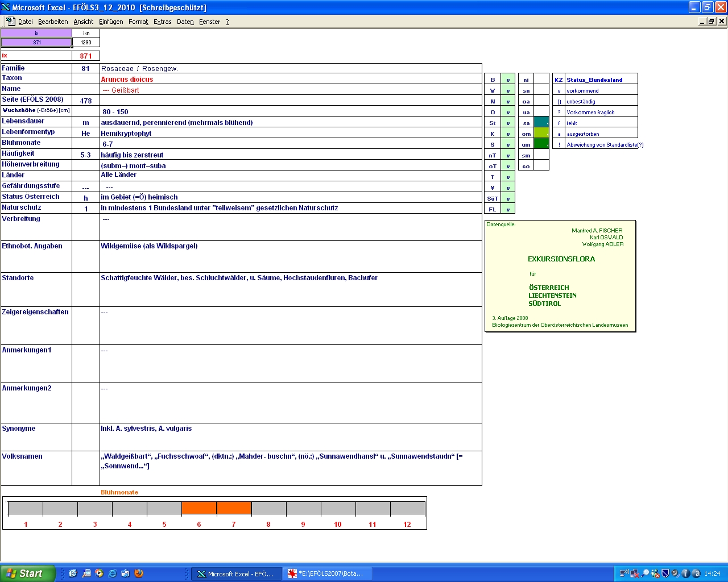Image resolution: width=728 pixels, height=582 pixels.
Task: Click the Excel workbook icon beside Datei
Action: [10, 21]
